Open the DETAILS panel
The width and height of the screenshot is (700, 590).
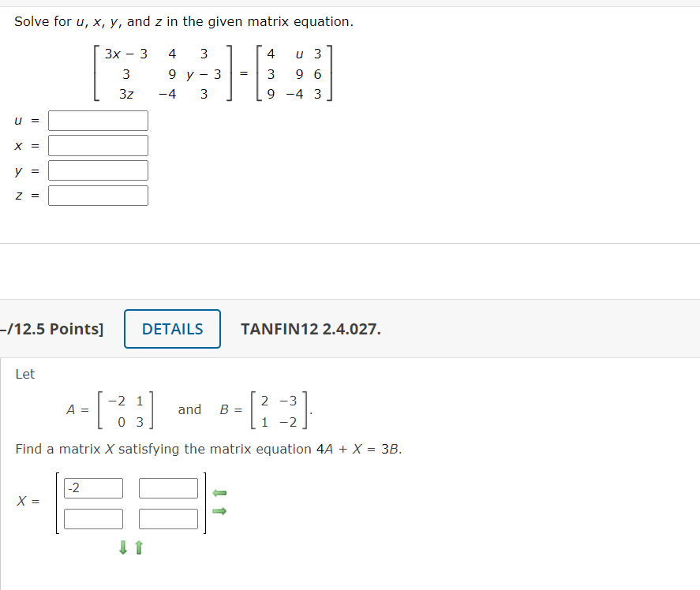pyautogui.click(x=171, y=329)
